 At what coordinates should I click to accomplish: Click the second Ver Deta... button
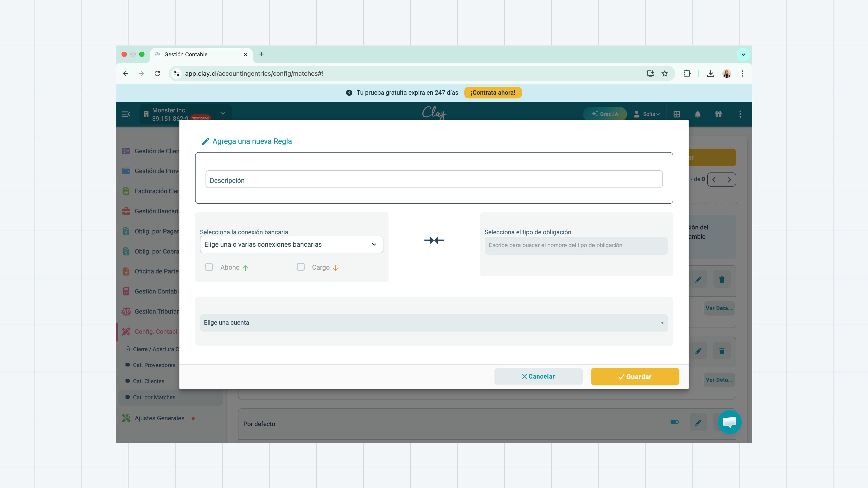click(x=719, y=380)
